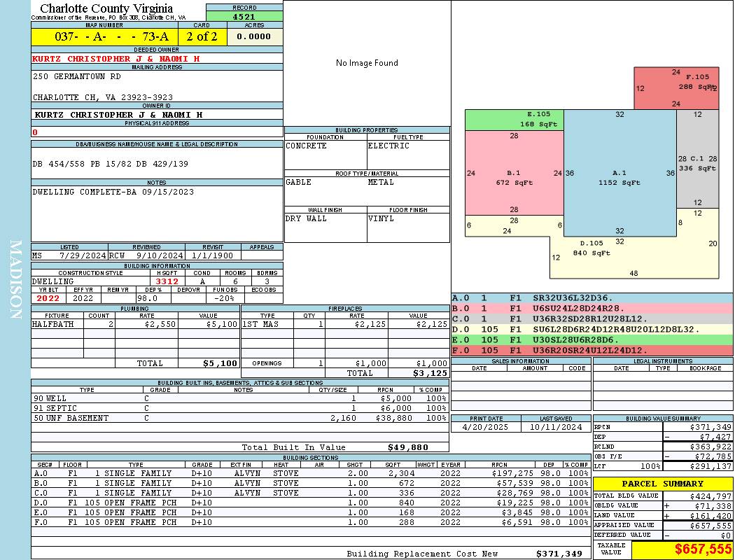The width and height of the screenshot is (735, 560).
Task: Click the deeded owner name in red
Action: click(x=115, y=59)
